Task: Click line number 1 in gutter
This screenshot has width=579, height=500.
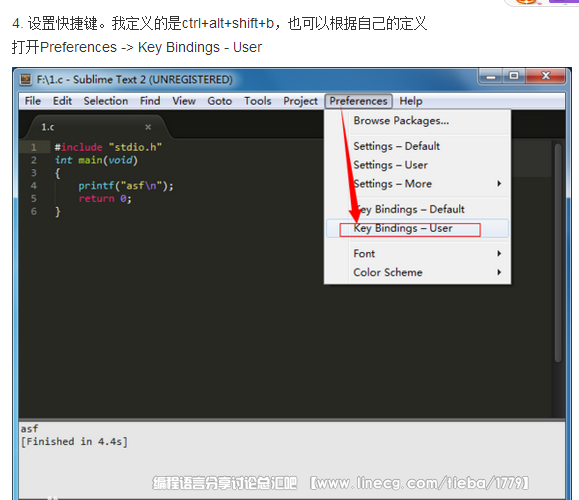Action: [x=34, y=147]
